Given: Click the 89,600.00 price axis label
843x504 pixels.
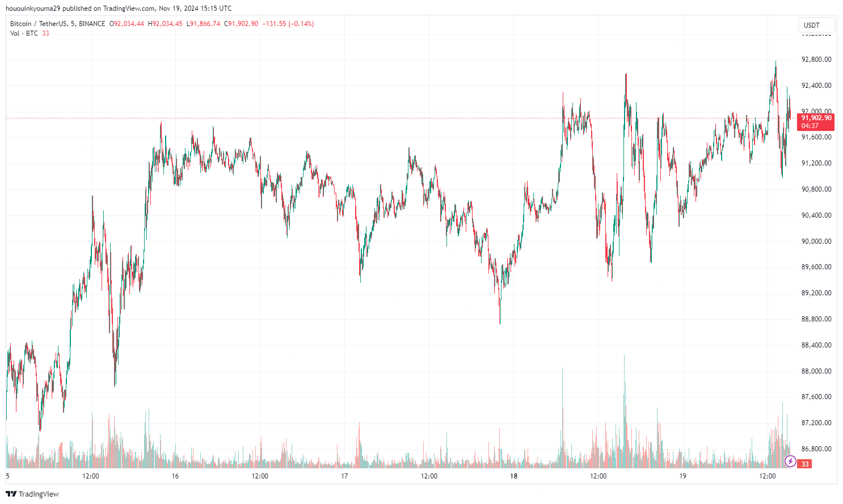Looking at the screenshot, I should click(x=816, y=267).
